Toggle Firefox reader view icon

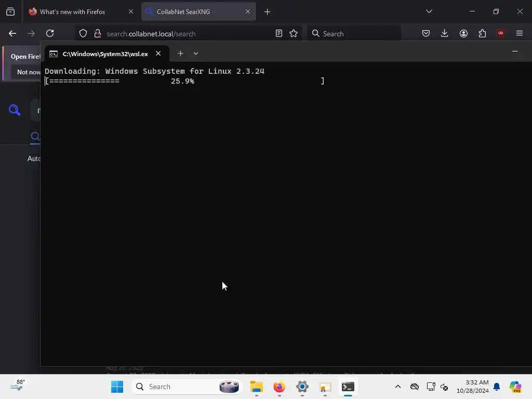pos(279,33)
